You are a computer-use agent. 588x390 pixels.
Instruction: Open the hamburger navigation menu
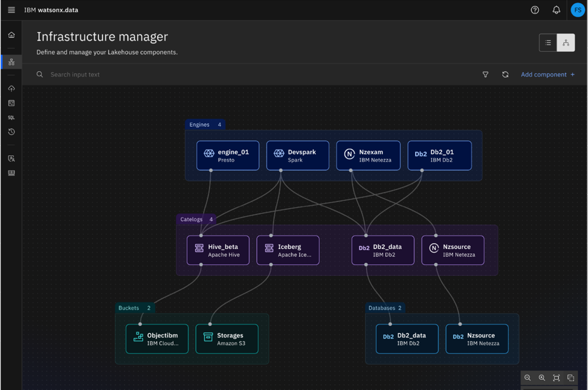tap(11, 10)
